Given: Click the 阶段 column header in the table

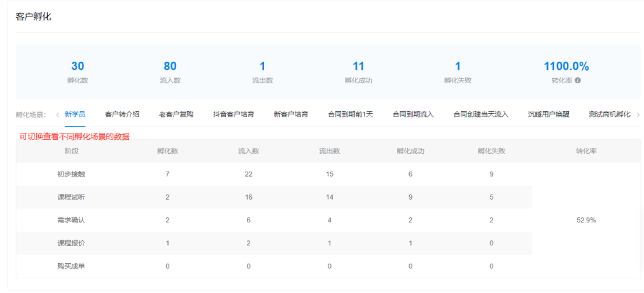Looking at the screenshot, I should click(x=71, y=151).
